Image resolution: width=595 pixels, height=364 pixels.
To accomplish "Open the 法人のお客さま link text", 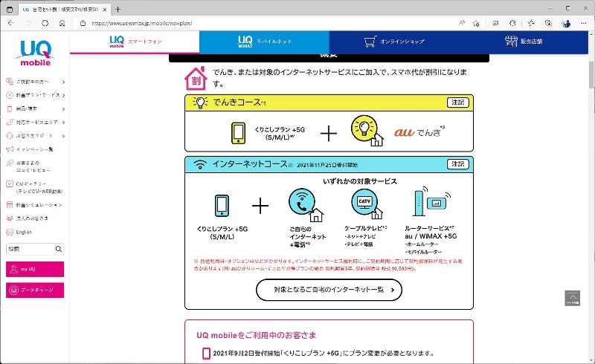I will (x=32, y=218).
